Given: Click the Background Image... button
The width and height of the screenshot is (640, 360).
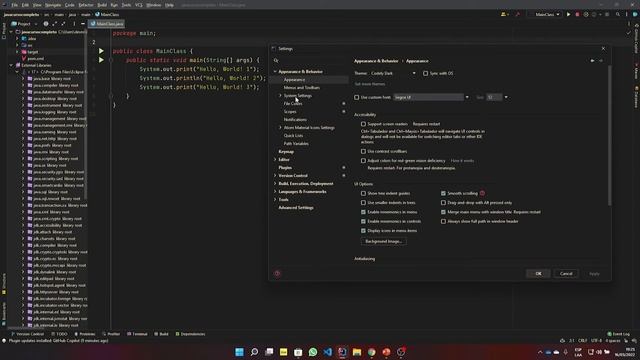Looking at the screenshot, I should 383,241.
